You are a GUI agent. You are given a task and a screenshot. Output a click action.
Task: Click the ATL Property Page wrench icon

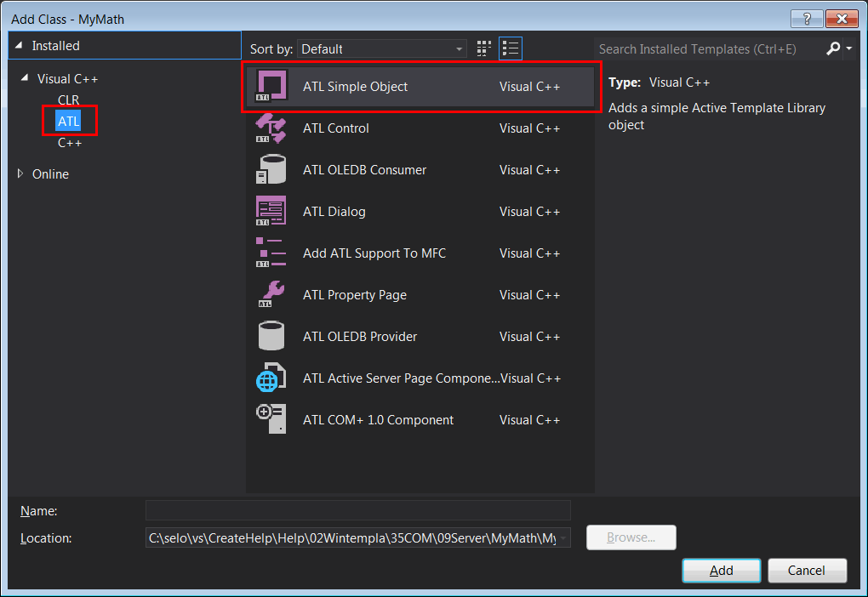271,294
